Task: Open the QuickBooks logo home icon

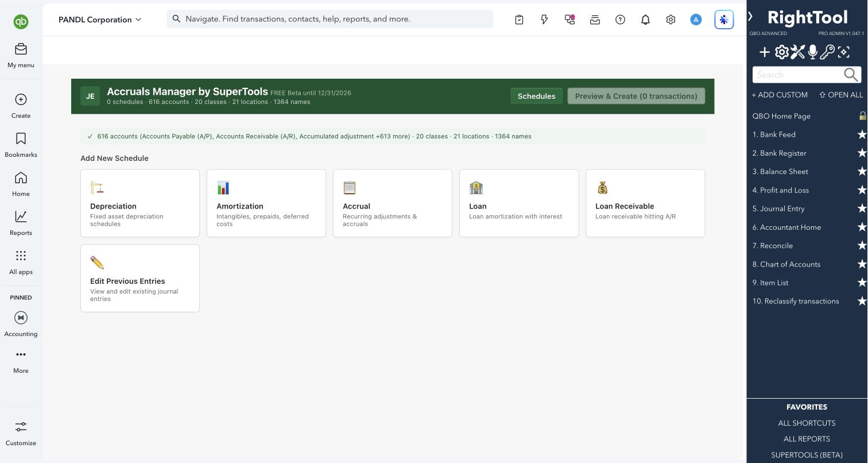Action: (21, 22)
